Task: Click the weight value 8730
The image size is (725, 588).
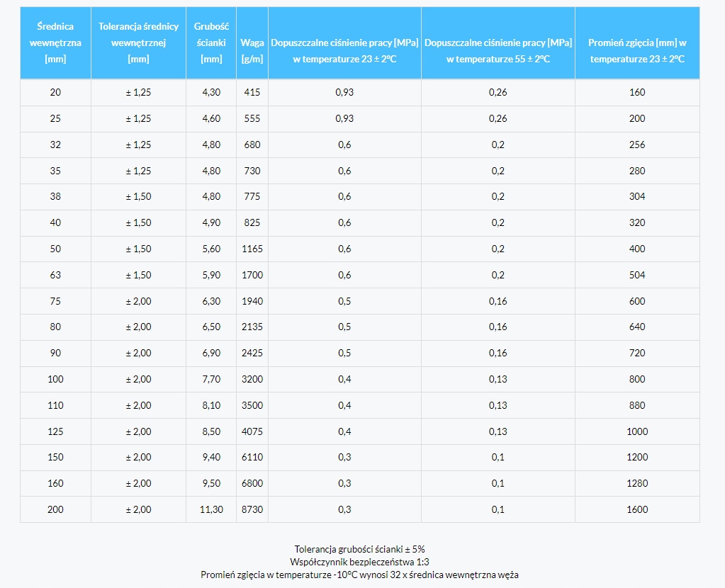Action: pos(252,509)
